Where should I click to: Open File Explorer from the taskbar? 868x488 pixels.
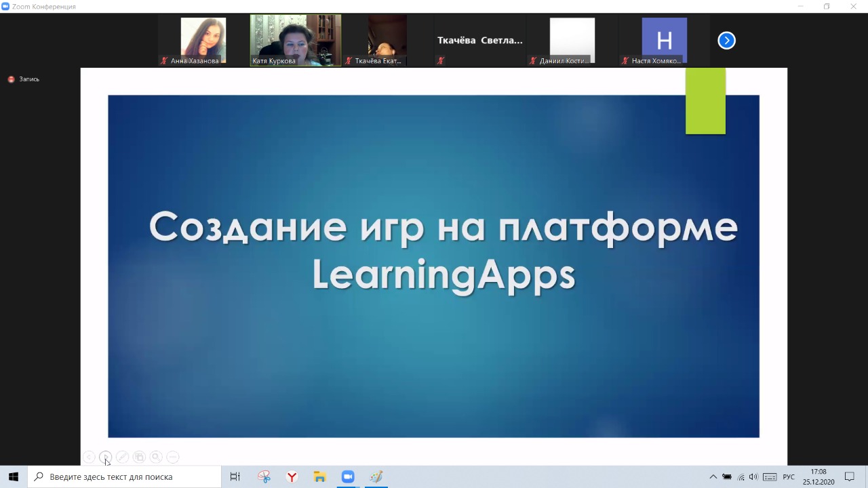319,477
